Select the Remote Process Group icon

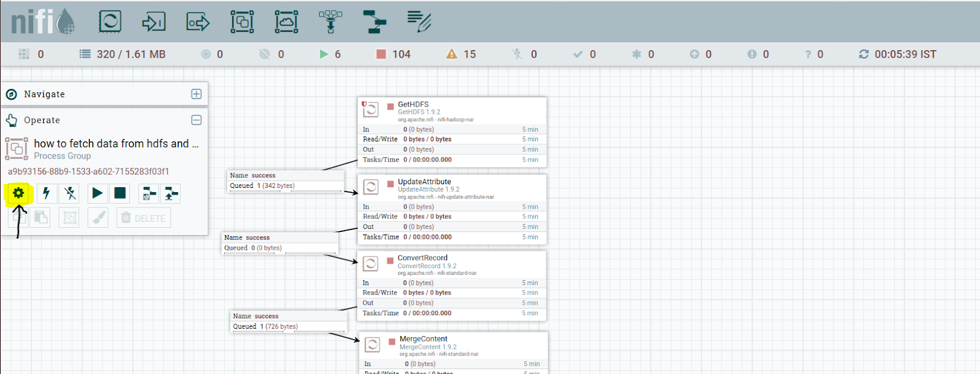[x=286, y=22]
